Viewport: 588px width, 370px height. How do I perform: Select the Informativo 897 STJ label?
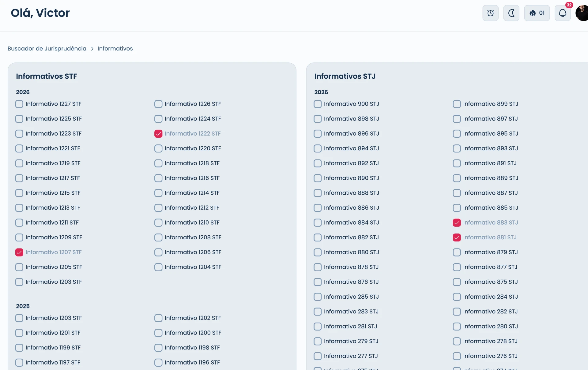(490, 119)
